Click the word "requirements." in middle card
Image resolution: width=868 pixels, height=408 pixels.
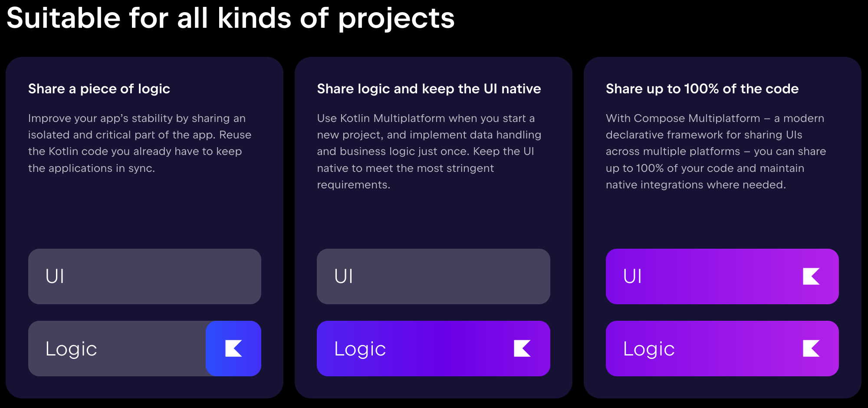353,185
